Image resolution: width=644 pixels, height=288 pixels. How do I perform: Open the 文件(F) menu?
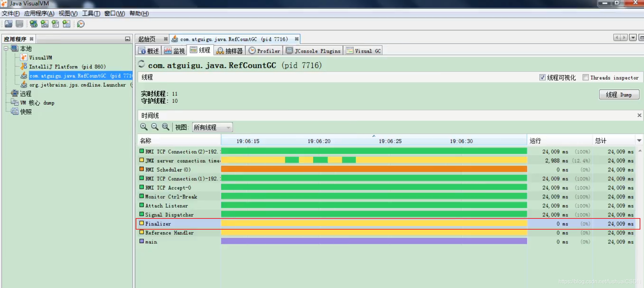coord(11,14)
